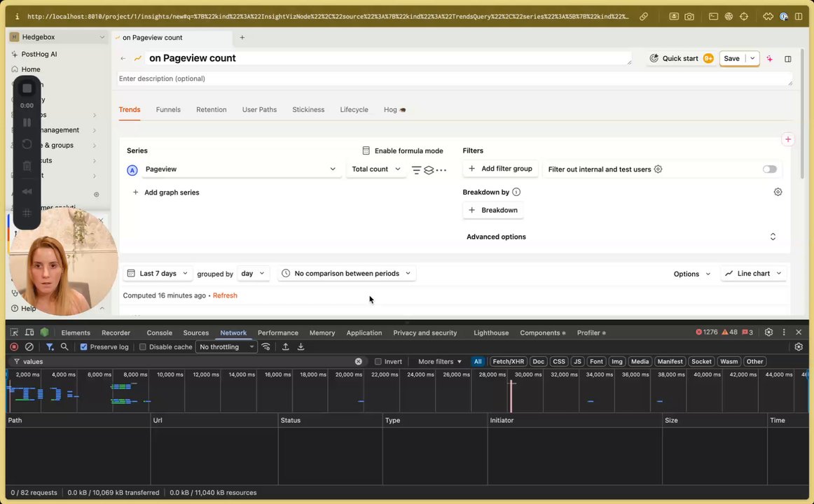Open the DevTools network search magnifier
Image resolution: width=814 pixels, height=504 pixels.
pyautogui.click(x=64, y=347)
